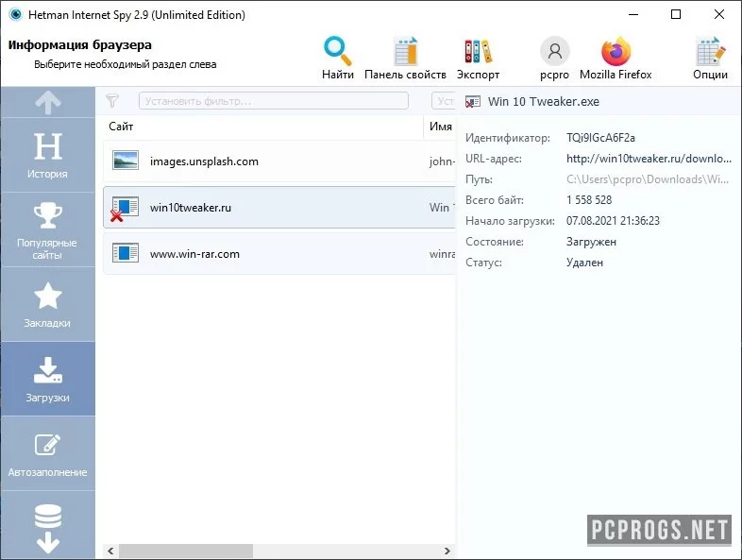Click the filter funnel icon
The width and height of the screenshot is (742, 560).
[x=112, y=100]
